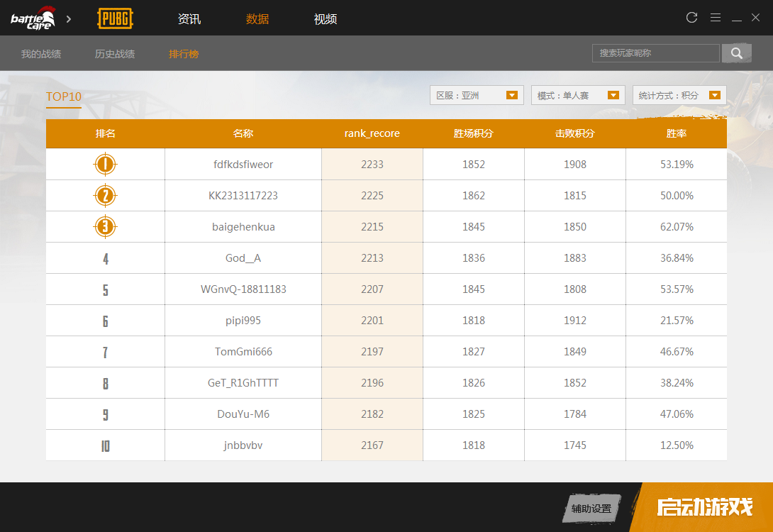Click the win score value 1862
The width and height of the screenshot is (773, 532).
click(473, 195)
